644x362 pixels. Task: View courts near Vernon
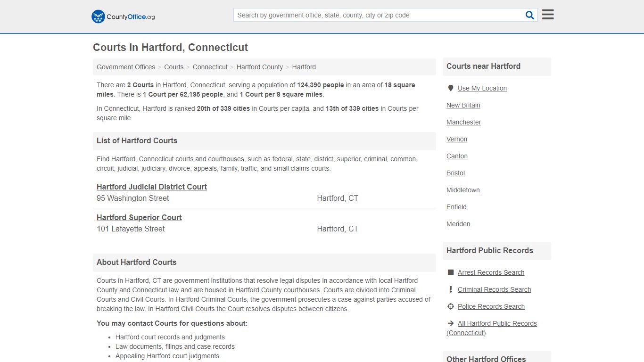pyautogui.click(x=457, y=139)
